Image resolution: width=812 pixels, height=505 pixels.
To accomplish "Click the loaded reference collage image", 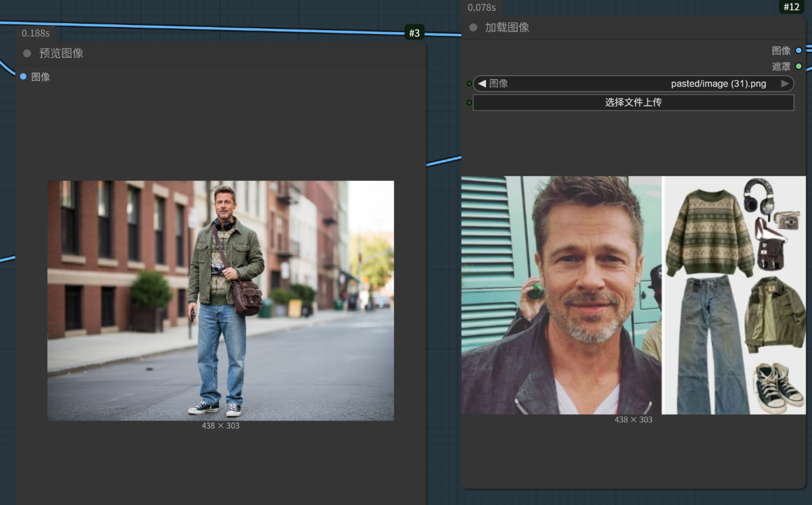I will click(633, 295).
